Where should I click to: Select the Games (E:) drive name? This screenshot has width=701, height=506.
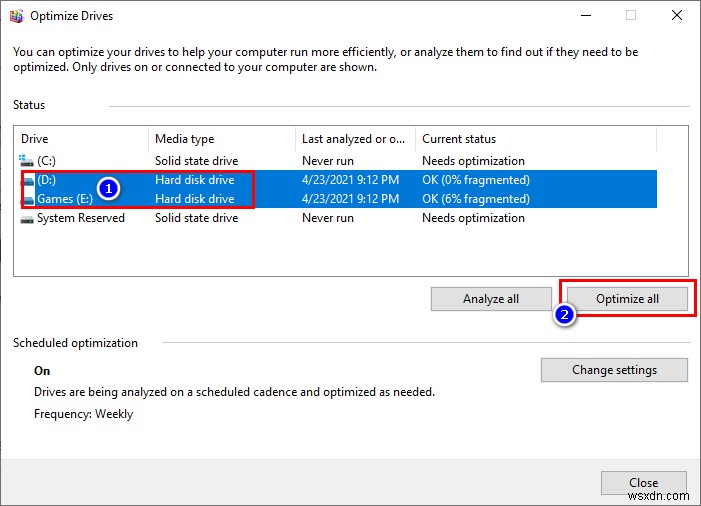click(65, 199)
